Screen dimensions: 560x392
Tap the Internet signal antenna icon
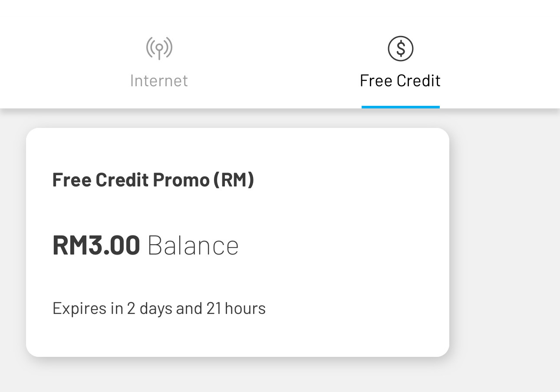coord(159,48)
